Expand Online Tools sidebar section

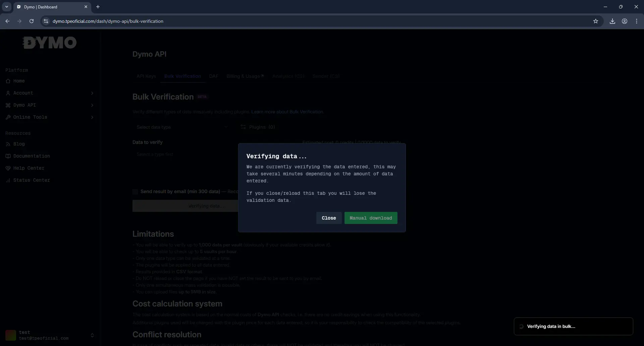(x=50, y=117)
